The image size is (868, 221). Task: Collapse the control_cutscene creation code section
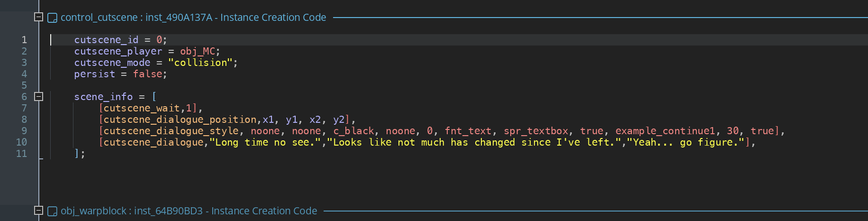pos(39,17)
